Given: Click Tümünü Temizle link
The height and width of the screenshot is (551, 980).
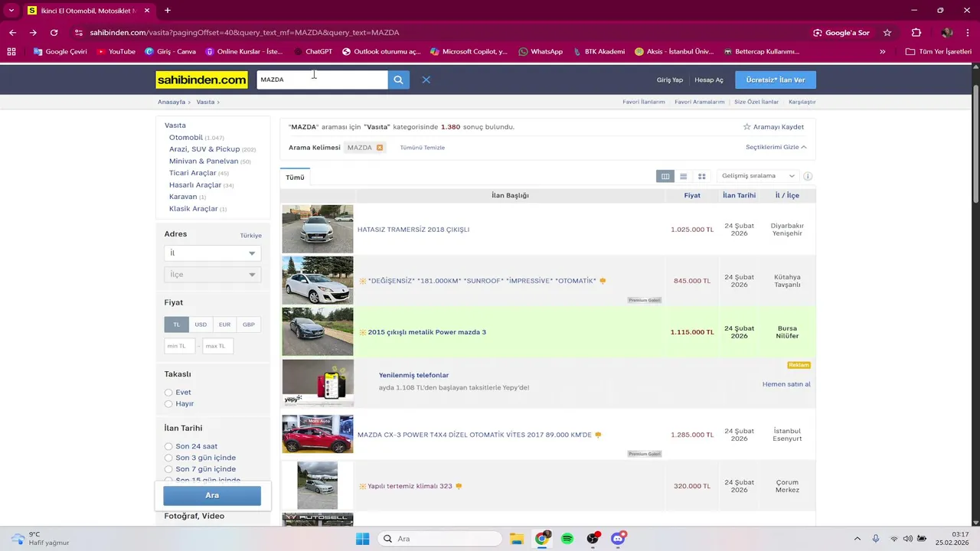Looking at the screenshot, I should pos(423,148).
